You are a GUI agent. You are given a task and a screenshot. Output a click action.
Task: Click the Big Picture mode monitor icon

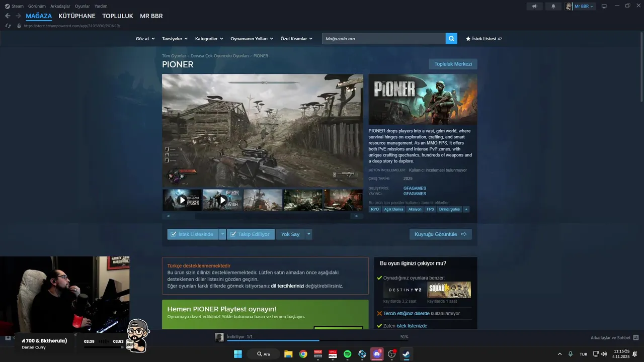[x=604, y=7]
